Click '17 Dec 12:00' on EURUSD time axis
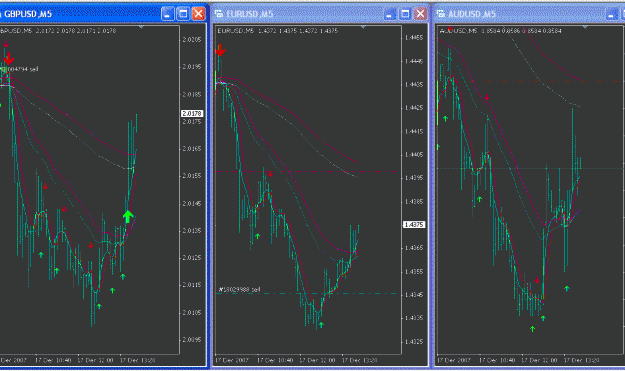The height and width of the screenshot is (371, 625). pos(317,360)
